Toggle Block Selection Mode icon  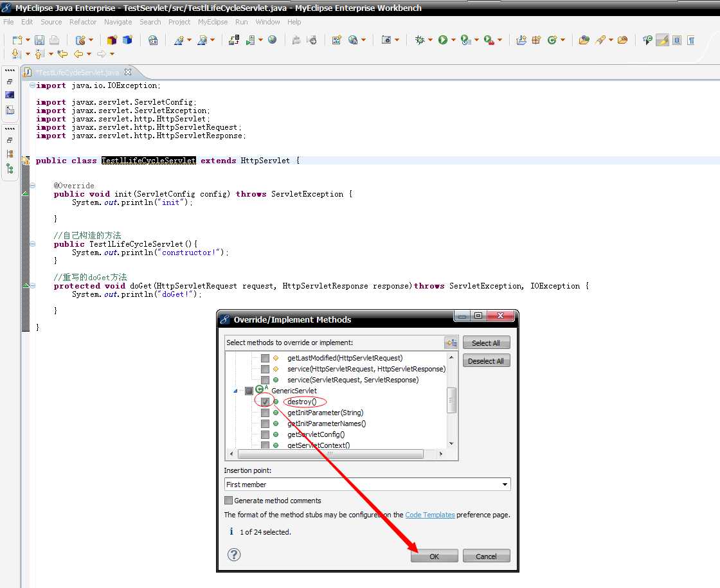click(x=677, y=40)
